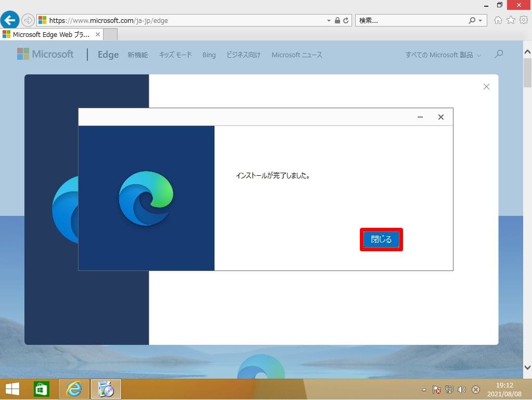Screen dimensions: 532x400
Task: Click the forward navigation arrow
Action: point(28,20)
